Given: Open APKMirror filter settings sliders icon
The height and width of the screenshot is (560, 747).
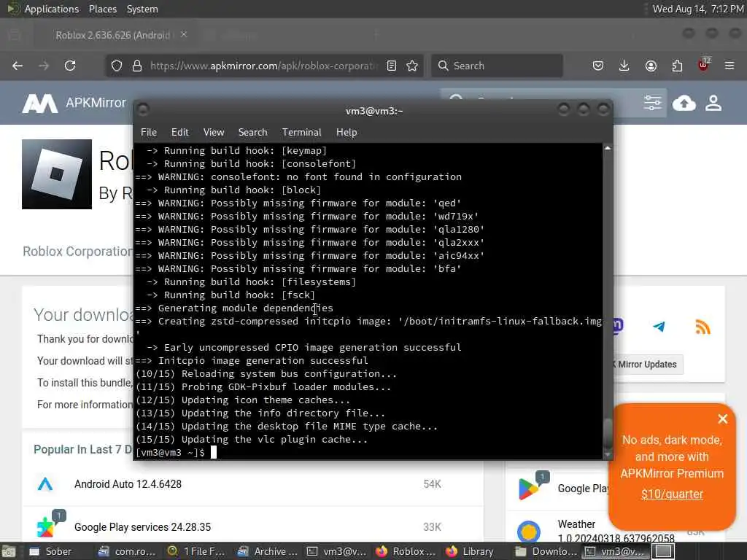Looking at the screenshot, I should [x=652, y=102].
